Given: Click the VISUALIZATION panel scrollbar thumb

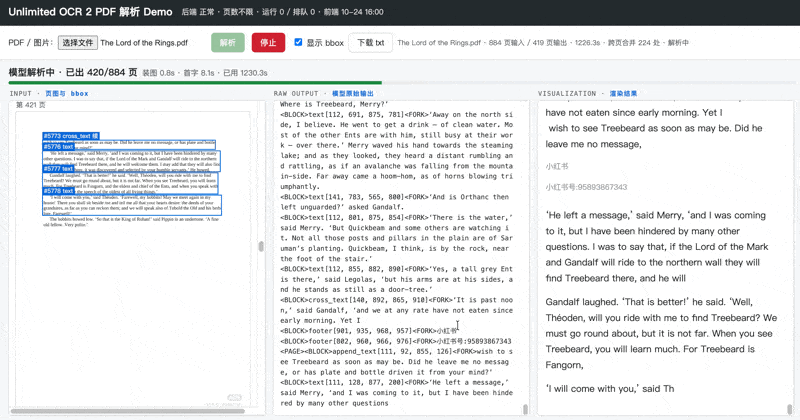Looking at the screenshot, I should [789, 409].
